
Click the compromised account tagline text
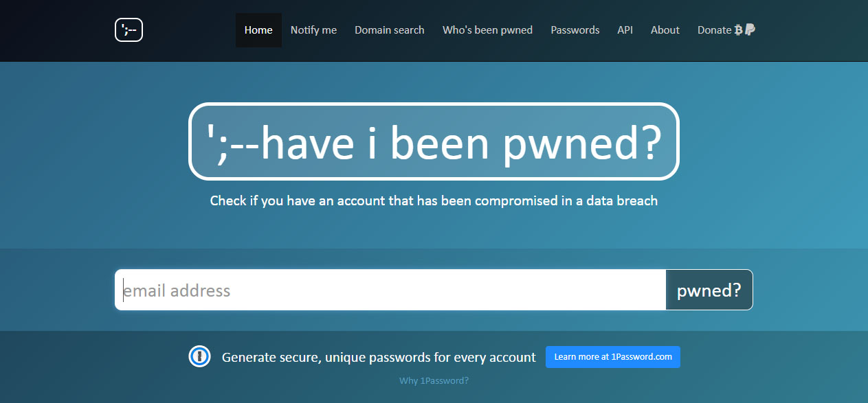434,201
